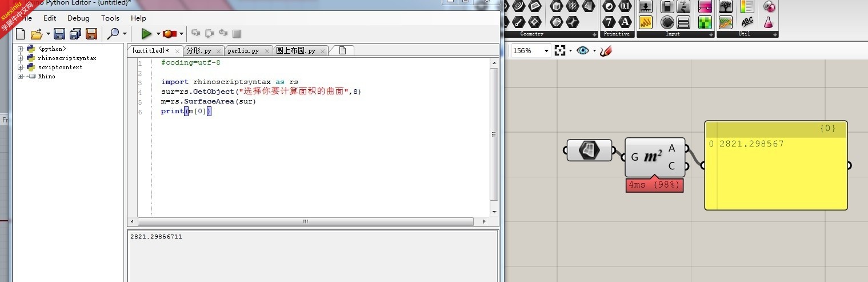Select the green checkered swatch input icon
Screen dimensions: 868x282
pyautogui.click(x=705, y=22)
